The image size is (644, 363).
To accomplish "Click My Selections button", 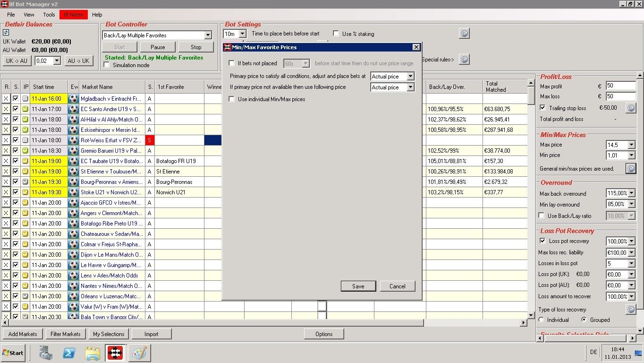I will (109, 334).
